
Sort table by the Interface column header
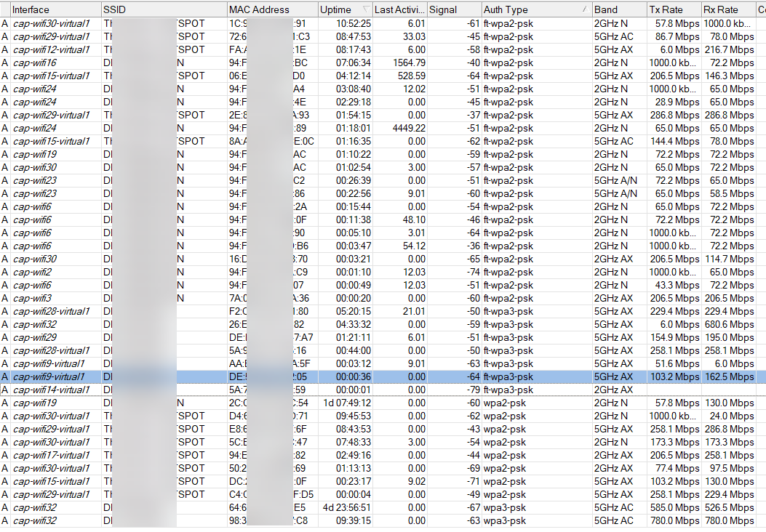tap(55, 9)
